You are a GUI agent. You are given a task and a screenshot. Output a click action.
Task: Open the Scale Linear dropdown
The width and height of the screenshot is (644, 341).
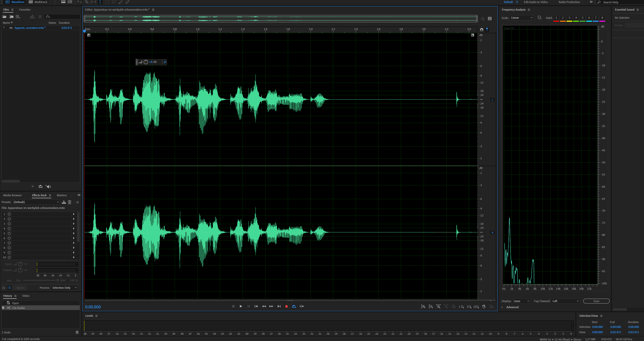(x=522, y=18)
